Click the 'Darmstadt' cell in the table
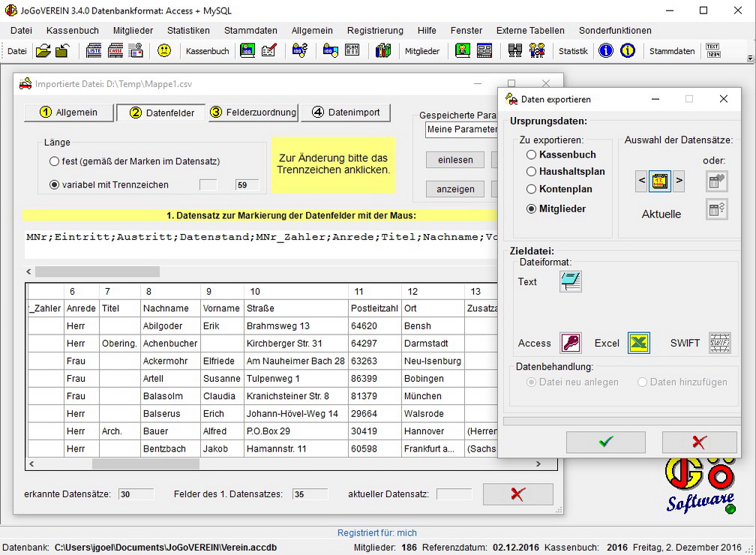756x555 pixels. (433, 343)
